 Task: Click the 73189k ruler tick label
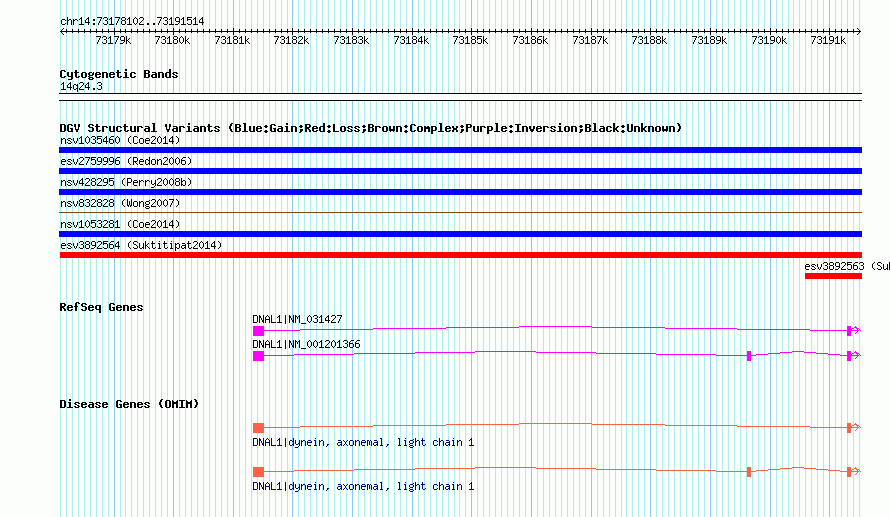[709, 40]
